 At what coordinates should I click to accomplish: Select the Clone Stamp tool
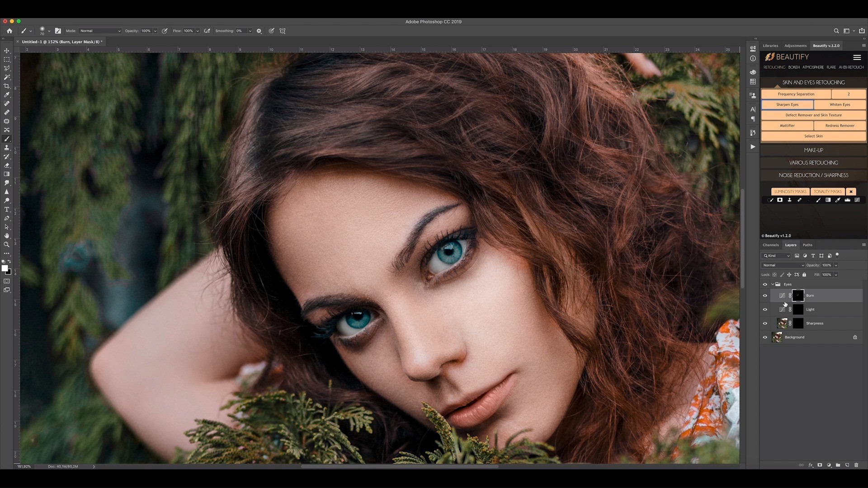(7, 148)
